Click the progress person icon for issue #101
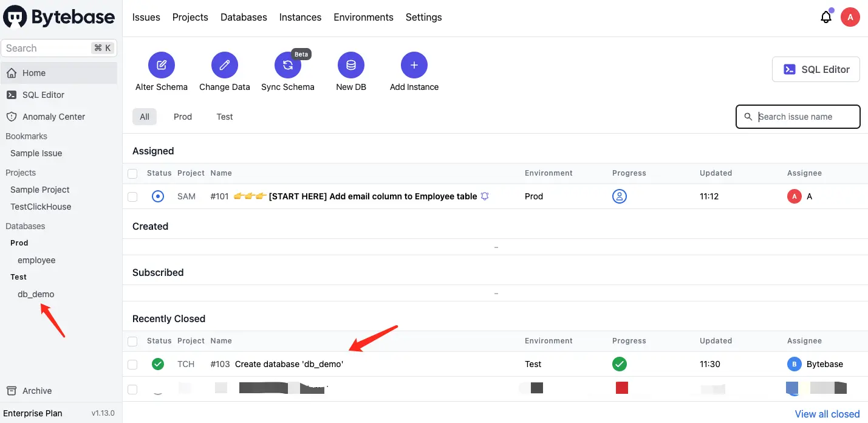 (x=620, y=196)
